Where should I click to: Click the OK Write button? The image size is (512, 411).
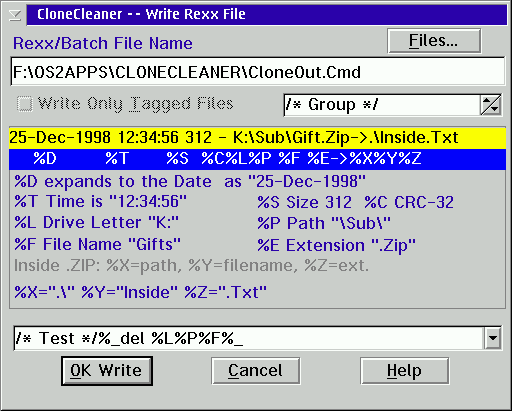107,371
